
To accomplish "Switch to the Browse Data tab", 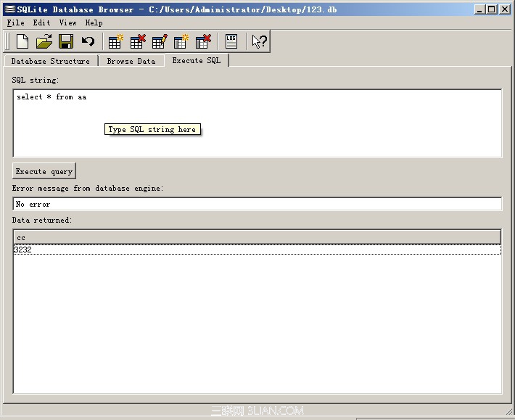I will click(x=131, y=61).
